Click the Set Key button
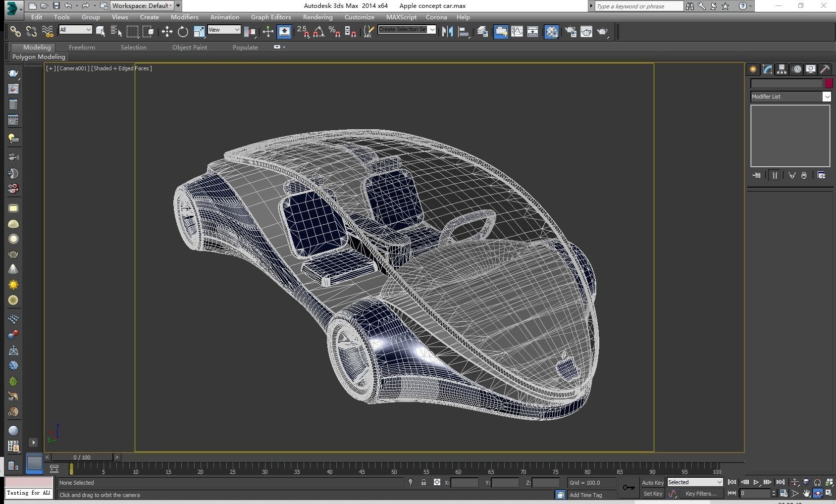The height and width of the screenshot is (504, 836). (x=653, y=494)
